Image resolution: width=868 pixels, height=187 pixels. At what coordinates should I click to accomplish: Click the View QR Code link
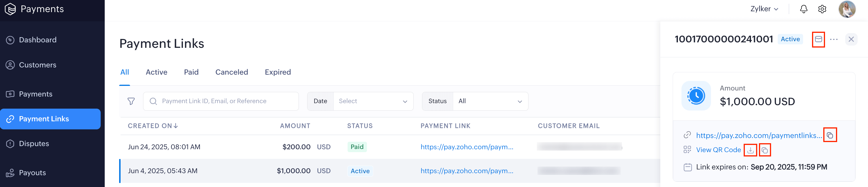coord(718,150)
